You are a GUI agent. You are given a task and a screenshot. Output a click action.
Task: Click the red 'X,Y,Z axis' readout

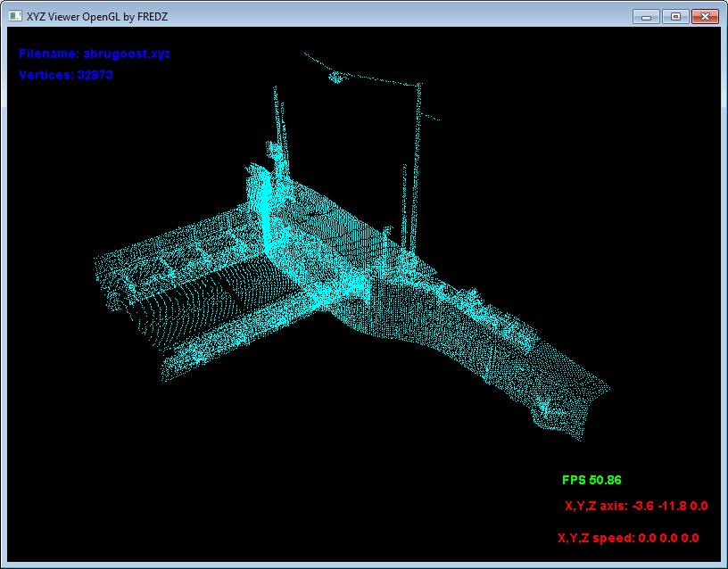636,506
